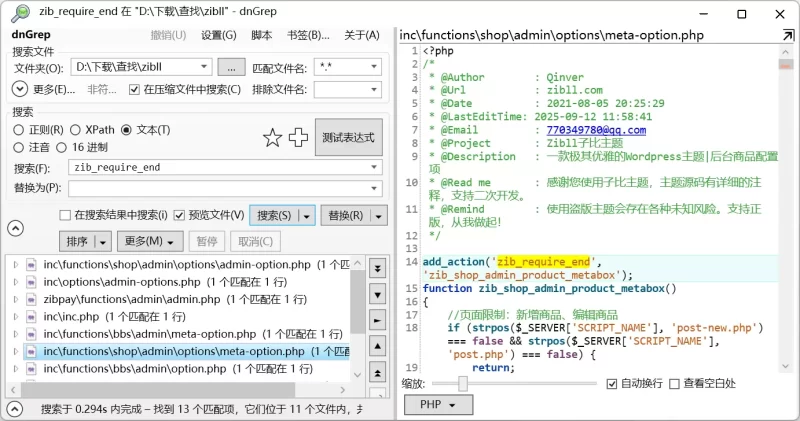Enable 在搜索结果中搜索(I) checkbox
This screenshot has width=800, height=421.
coord(65,215)
